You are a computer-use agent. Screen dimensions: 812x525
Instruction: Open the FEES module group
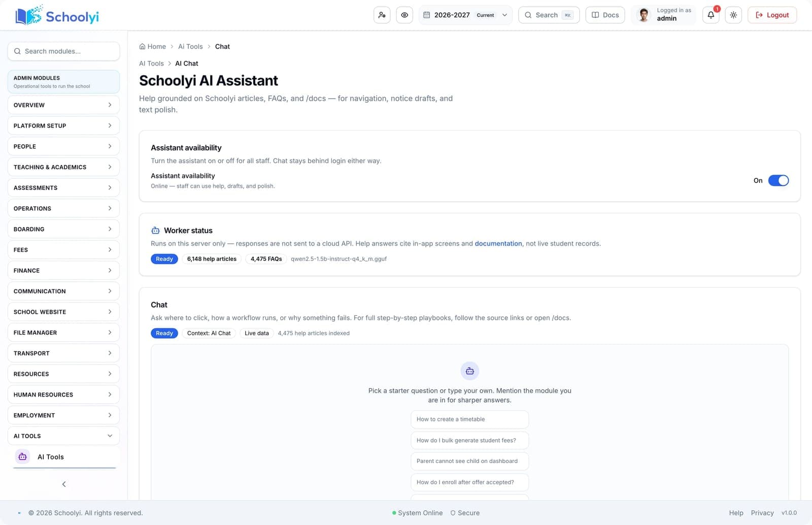(63, 250)
